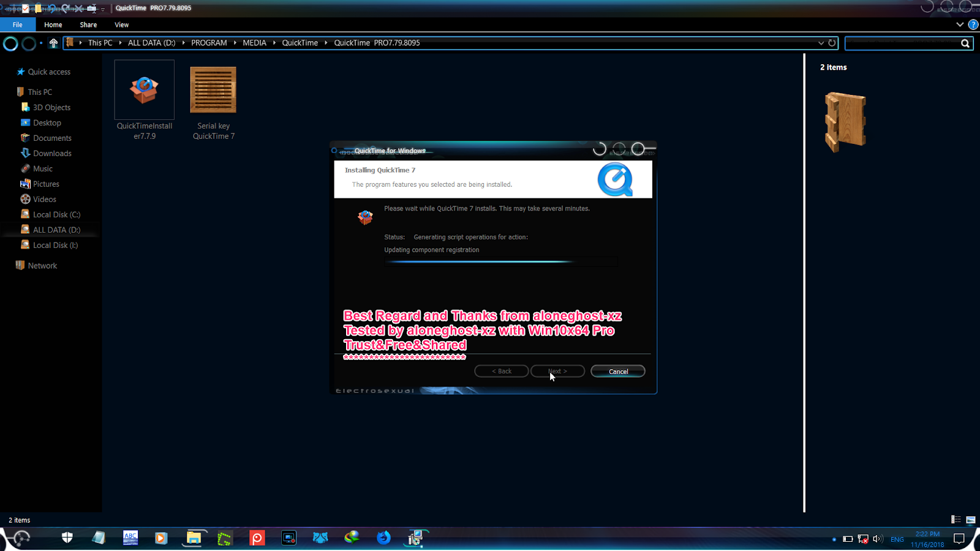Launch the orange media player taskbar icon
Screen dimensions: 980x551
(x=161, y=538)
